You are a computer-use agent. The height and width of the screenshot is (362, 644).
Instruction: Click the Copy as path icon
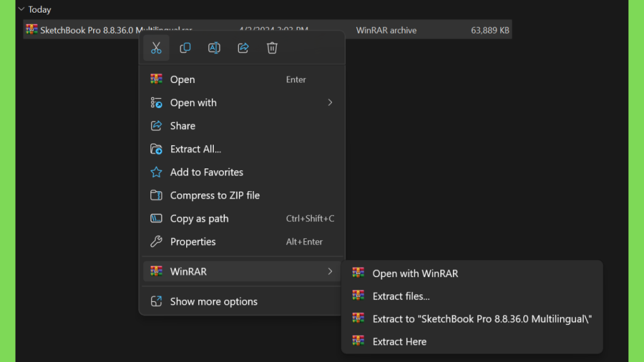coord(156,218)
